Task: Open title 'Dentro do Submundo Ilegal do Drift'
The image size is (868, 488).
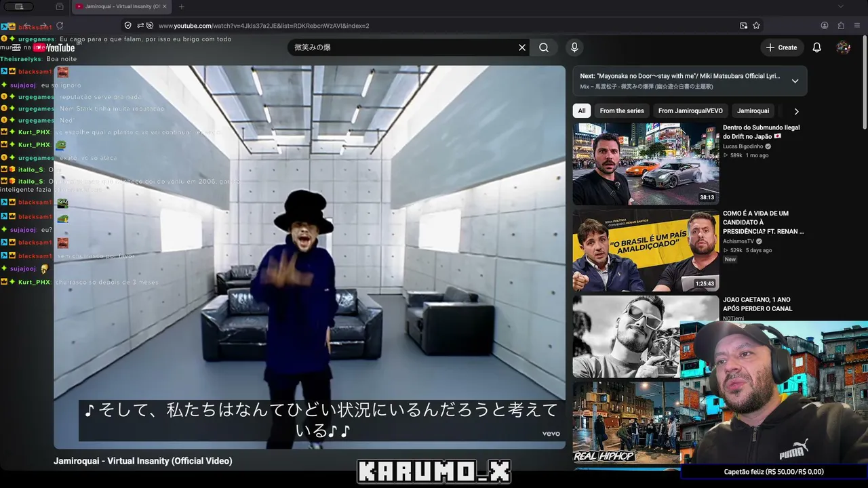Action: (761, 132)
